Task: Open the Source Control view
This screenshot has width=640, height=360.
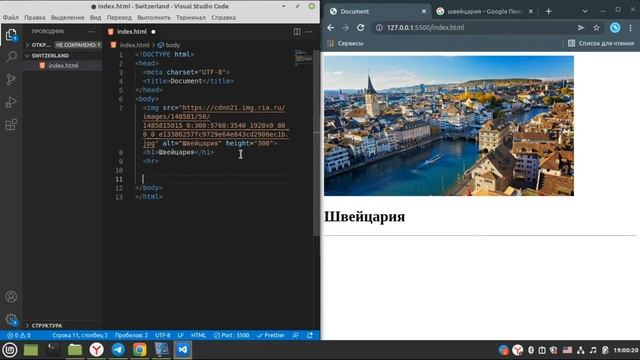Action: click(11, 79)
